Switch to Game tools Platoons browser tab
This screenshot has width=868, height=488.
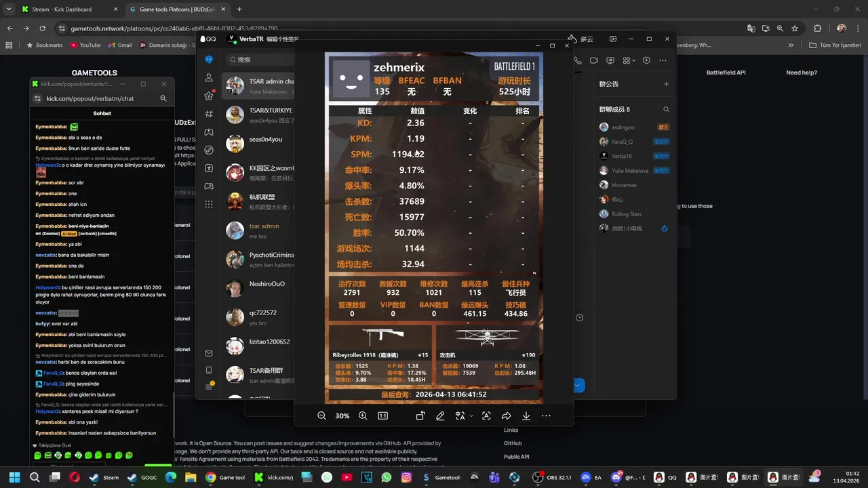tap(178, 9)
